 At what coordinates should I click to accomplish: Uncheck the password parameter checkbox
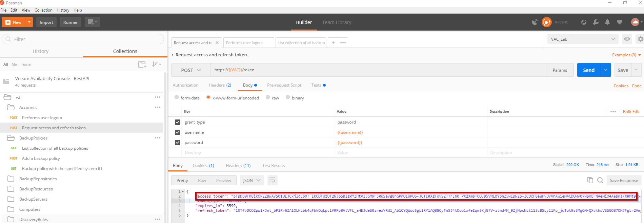tap(178, 142)
